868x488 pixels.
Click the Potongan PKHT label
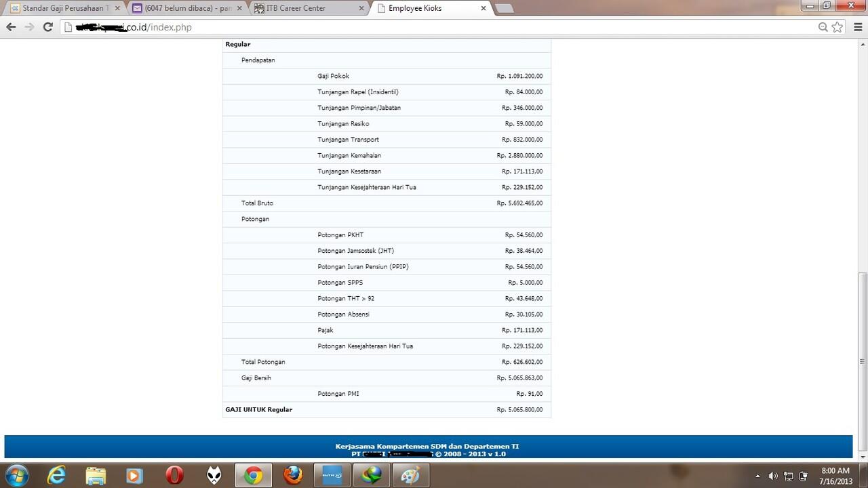click(x=340, y=235)
